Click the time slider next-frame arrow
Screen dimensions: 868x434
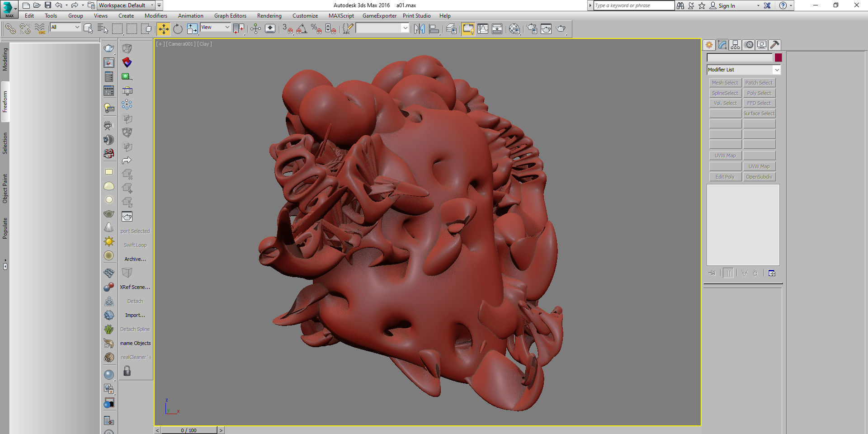(x=221, y=430)
